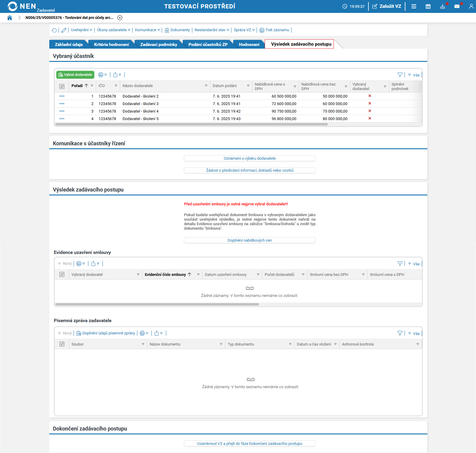
Task: Open the Kritéria hodnocení tab
Action: click(x=111, y=44)
